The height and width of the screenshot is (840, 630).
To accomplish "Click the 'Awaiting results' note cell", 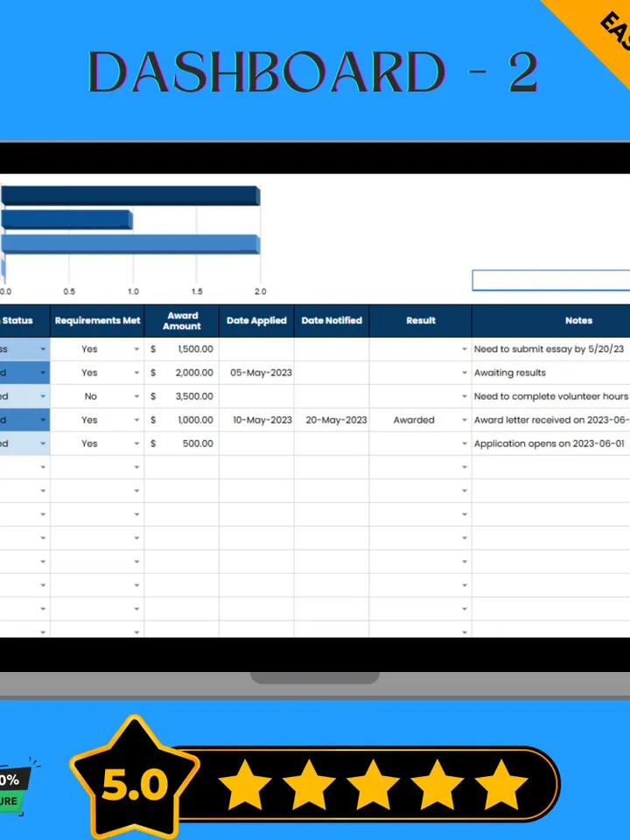I will point(551,373).
